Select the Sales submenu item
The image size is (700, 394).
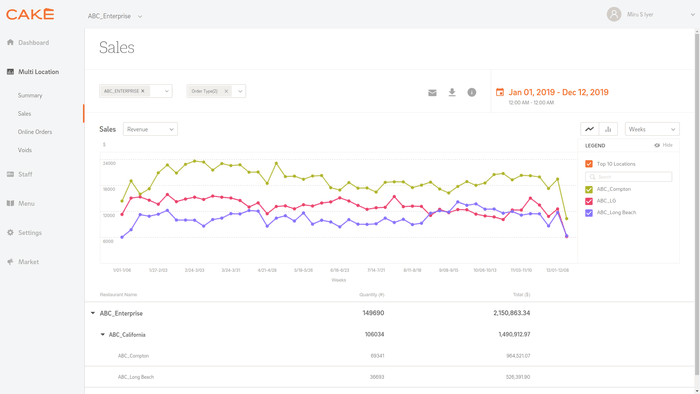(x=25, y=114)
